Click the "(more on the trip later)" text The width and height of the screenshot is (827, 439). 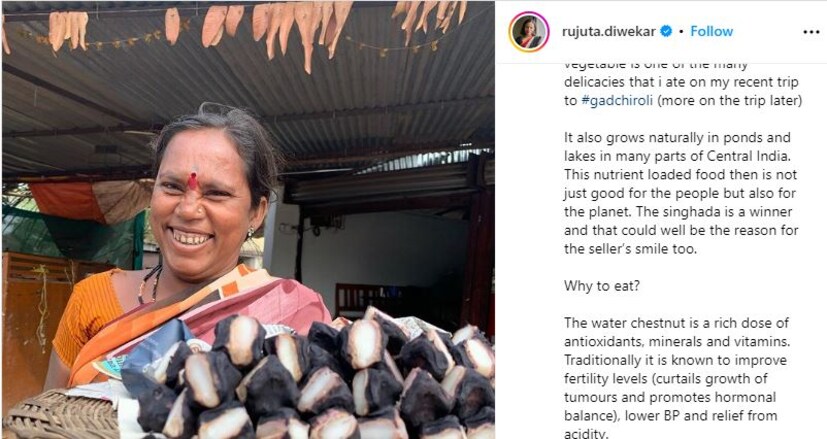[729, 100]
